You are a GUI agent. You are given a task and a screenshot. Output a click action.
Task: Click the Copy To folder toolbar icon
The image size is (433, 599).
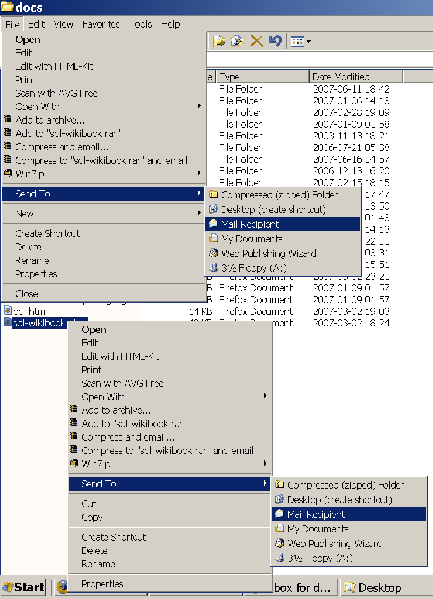click(237, 40)
